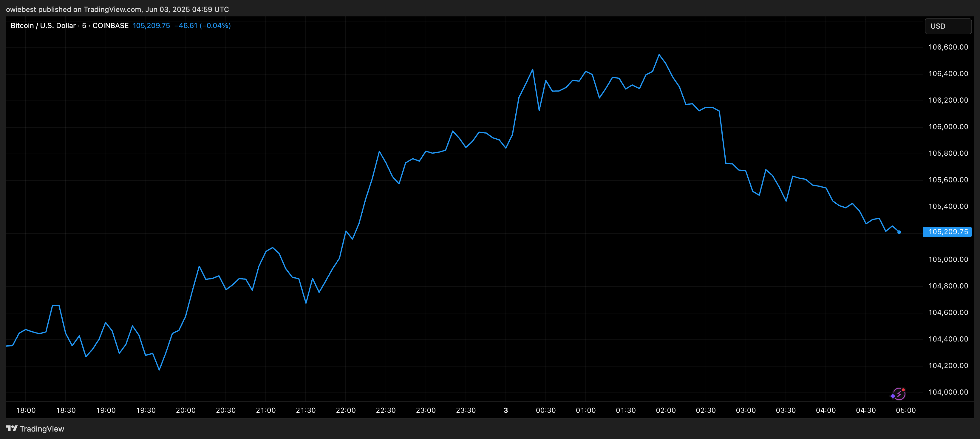
Task: Click the 05:00 time axis label
Action: point(905,410)
